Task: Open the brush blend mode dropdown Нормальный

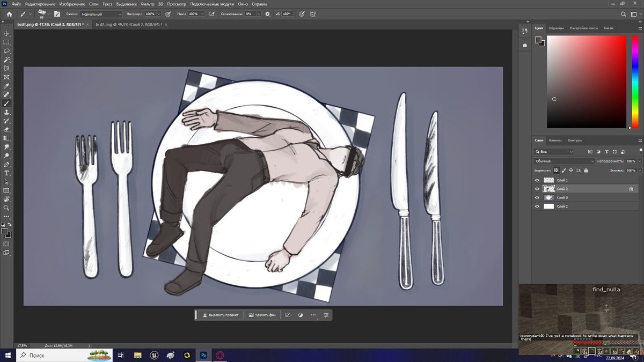Action: click(101, 14)
